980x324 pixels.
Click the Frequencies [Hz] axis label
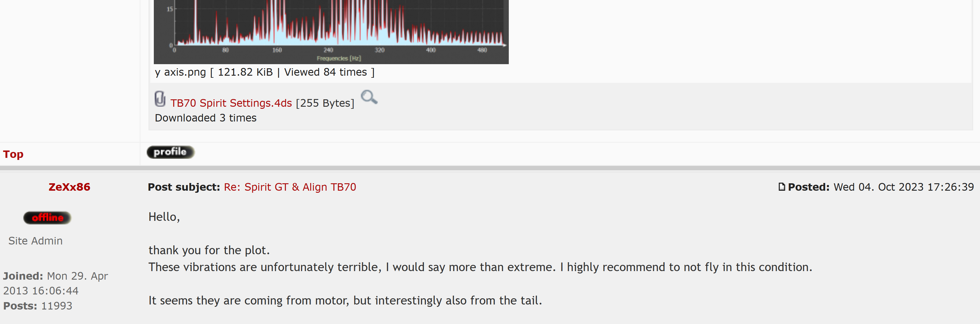tap(339, 58)
